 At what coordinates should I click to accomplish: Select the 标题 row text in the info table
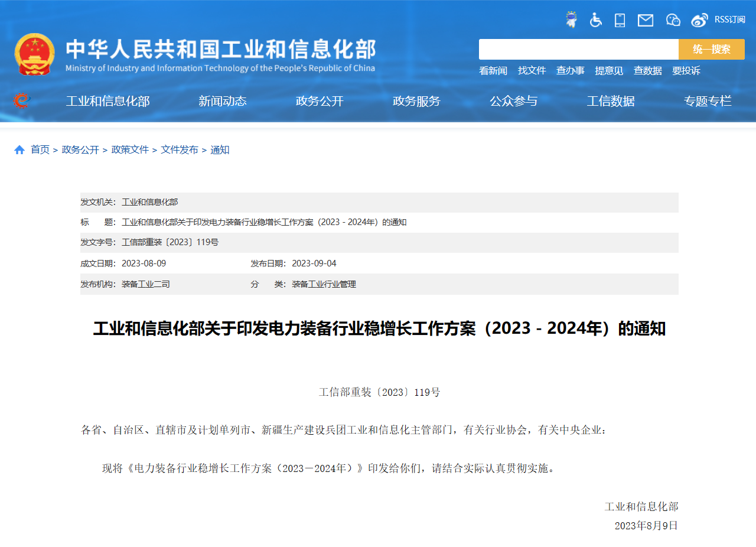coord(264,223)
